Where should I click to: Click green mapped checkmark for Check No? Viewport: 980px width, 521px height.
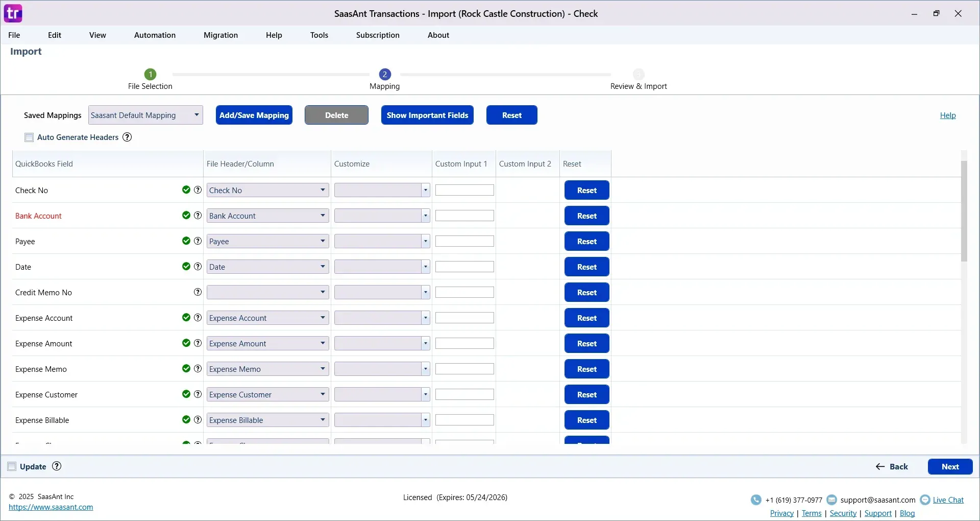pyautogui.click(x=186, y=190)
